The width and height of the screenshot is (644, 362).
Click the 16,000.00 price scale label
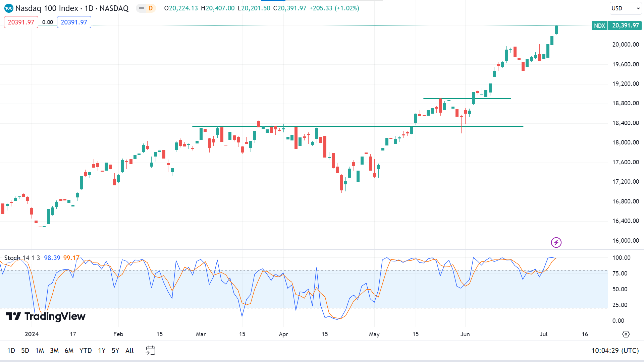(626, 241)
